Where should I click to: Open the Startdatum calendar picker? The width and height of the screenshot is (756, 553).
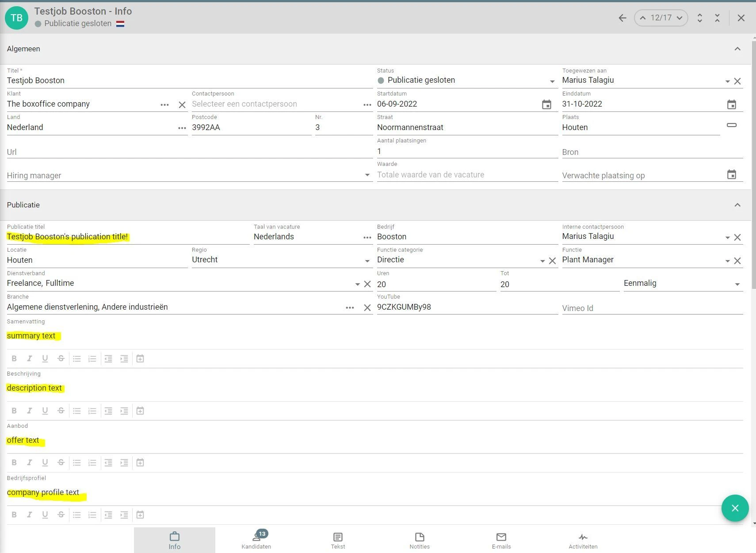(546, 104)
